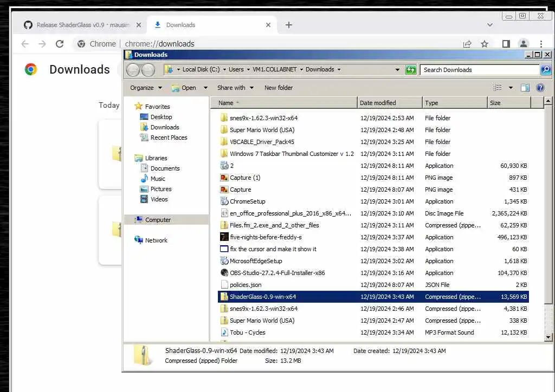The height and width of the screenshot is (392, 555).
Task: Expand the Open button dropdown arrow
Action: click(205, 88)
